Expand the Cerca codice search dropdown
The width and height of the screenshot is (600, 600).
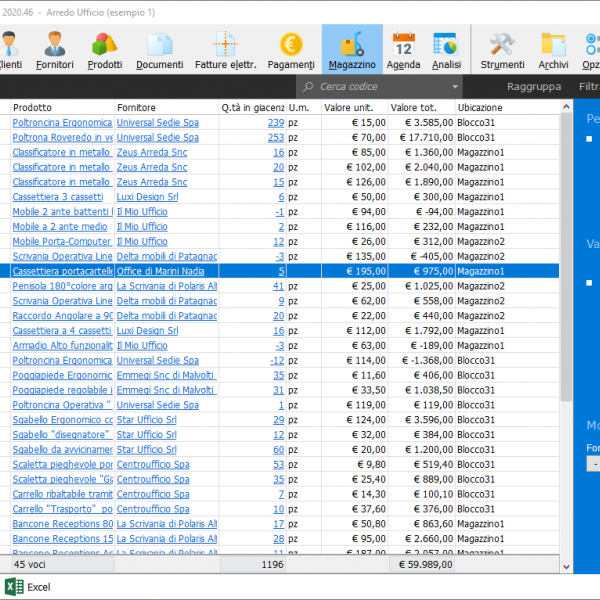455,87
